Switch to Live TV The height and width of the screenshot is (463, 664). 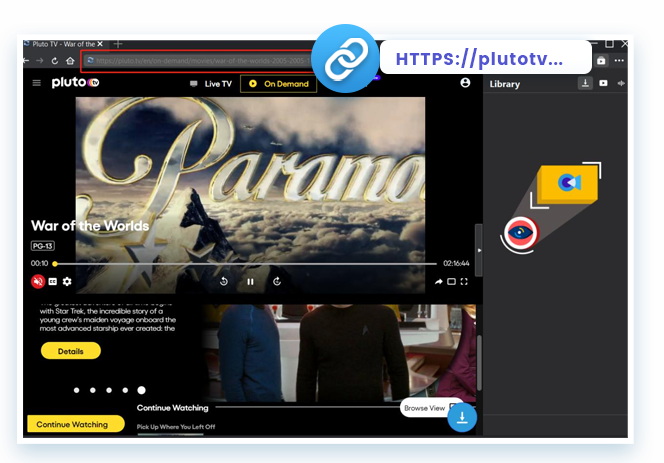(x=211, y=84)
